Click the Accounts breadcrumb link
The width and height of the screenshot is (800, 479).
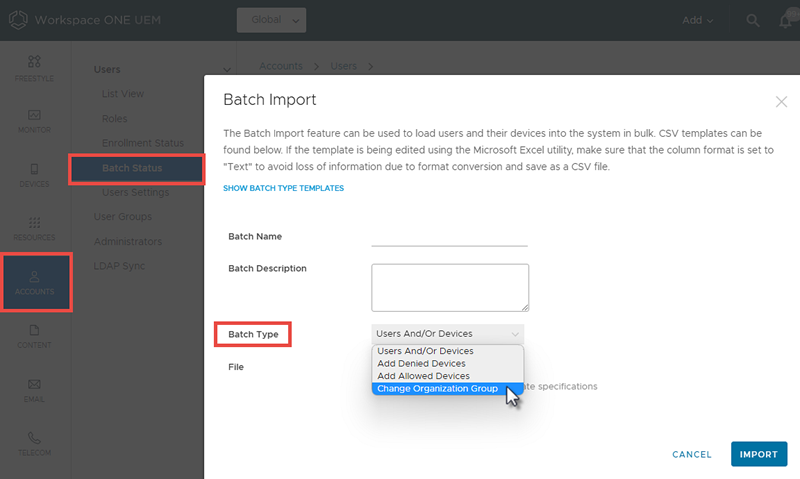(x=281, y=66)
